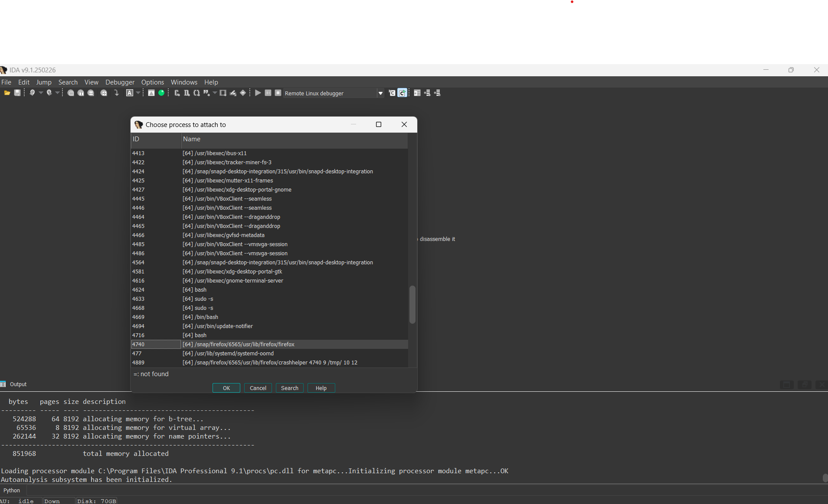
Task: Maximize the Choose process dialog
Action: [378, 124]
